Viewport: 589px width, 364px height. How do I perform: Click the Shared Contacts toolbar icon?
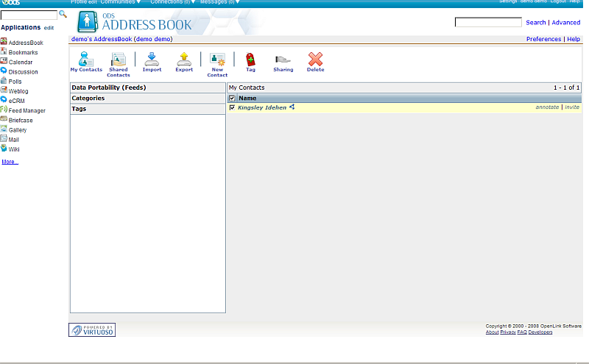118,60
